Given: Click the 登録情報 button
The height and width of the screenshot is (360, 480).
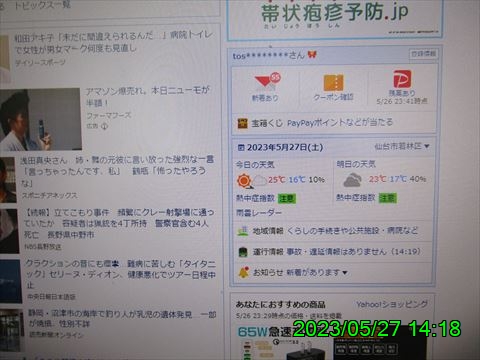Looking at the screenshot, I should tap(423, 54).
